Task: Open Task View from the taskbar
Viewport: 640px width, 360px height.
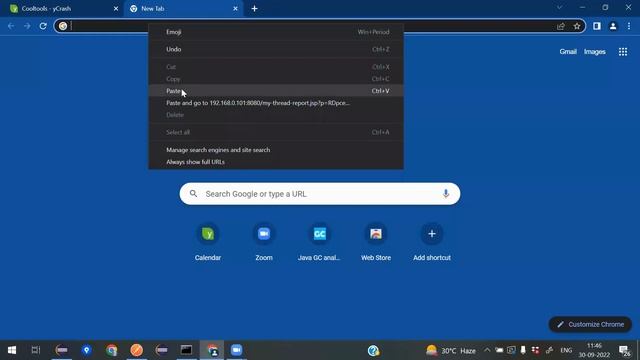Action: (36, 350)
